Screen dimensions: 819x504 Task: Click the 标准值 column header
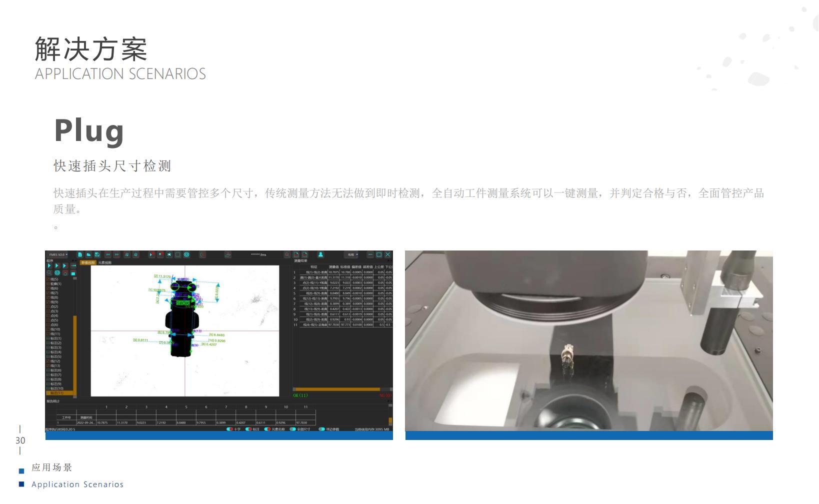(345, 267)
